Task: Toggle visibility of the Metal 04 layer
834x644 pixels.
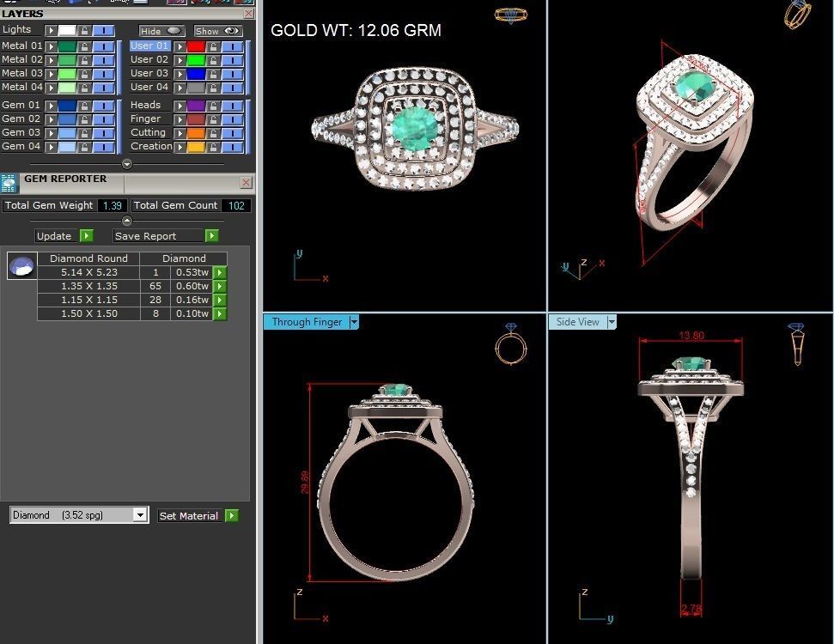Action: point(104,88)
